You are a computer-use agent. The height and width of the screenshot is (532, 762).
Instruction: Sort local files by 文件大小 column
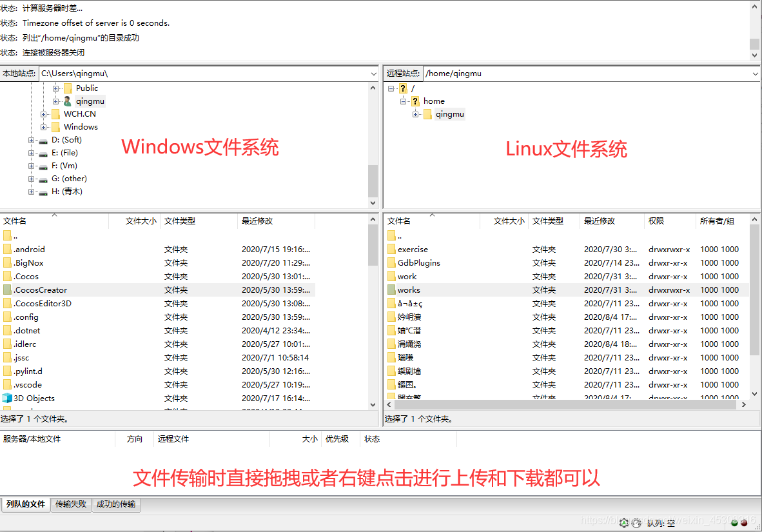(135, 221)
